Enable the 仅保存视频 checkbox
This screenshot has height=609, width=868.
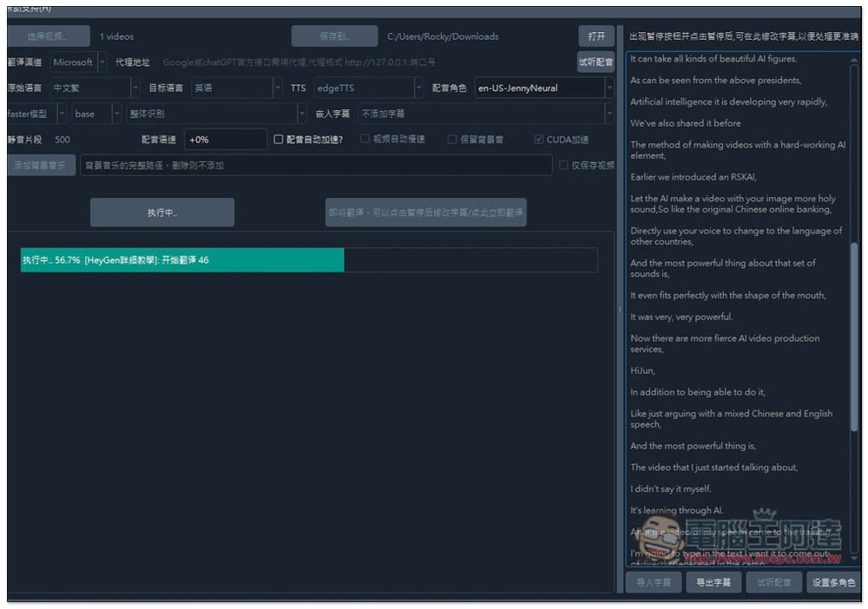tap(563, 165)
